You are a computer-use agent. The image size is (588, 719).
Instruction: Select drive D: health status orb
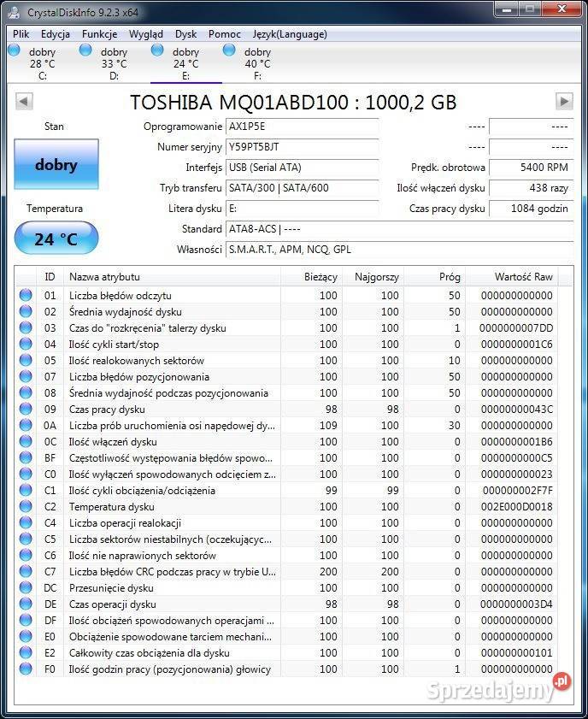pos(85,50)
